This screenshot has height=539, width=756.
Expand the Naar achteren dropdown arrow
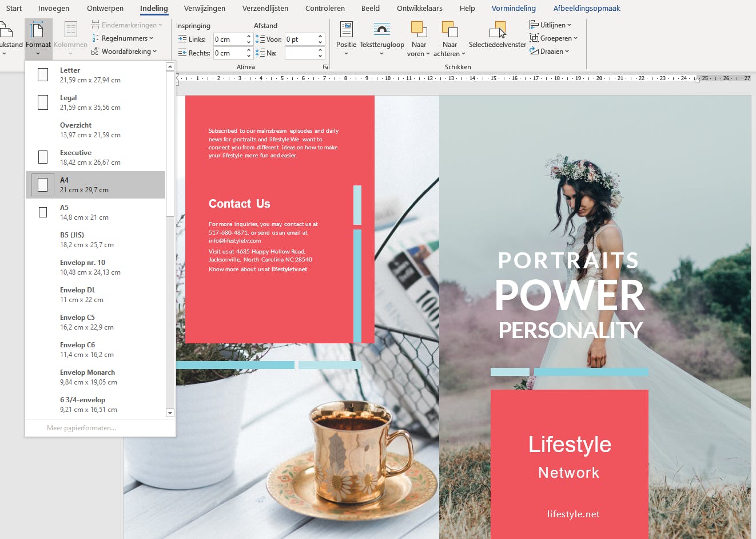[463, 54]
